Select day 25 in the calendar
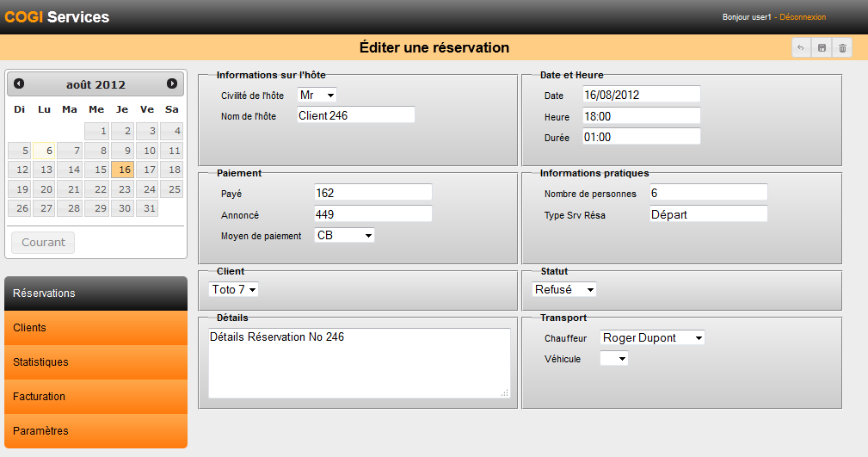Screen dimensions: 868x457 (x=172, y=189)
